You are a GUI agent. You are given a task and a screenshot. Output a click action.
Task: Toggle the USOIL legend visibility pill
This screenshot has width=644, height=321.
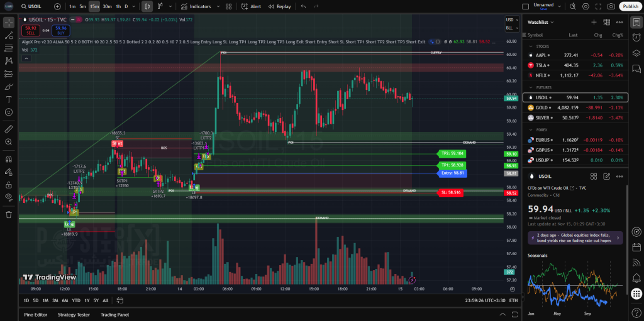(x=75, y=19)
